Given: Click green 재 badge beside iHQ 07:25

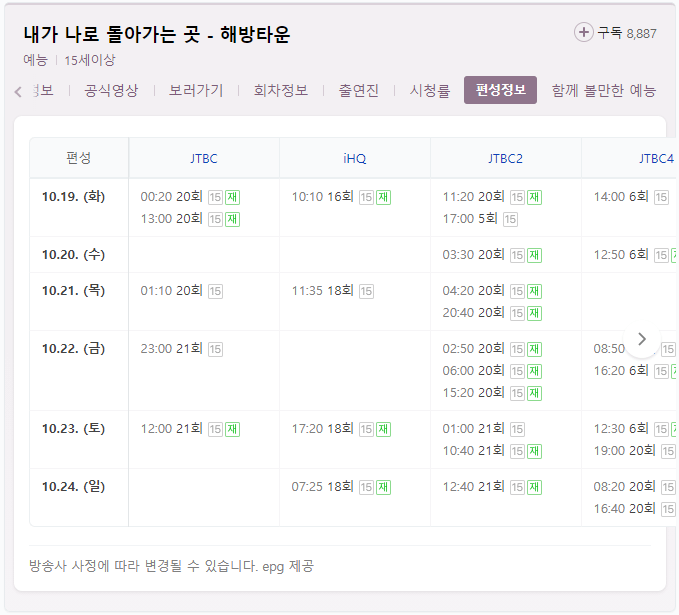Looking at the screenshot, I should point(383,487).
